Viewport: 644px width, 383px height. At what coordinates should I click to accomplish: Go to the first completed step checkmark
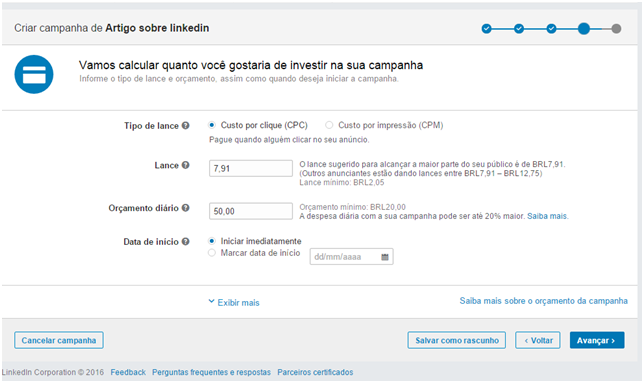pos(487,29)
